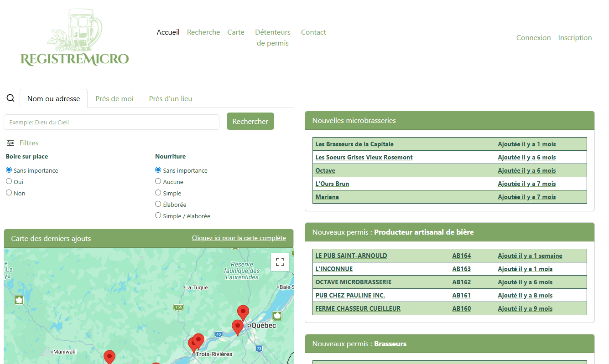The width and height of the screenshot is (609, 364).
Task: Choose 'Élaborée' under Nourriture
Action: coord(158,204)
